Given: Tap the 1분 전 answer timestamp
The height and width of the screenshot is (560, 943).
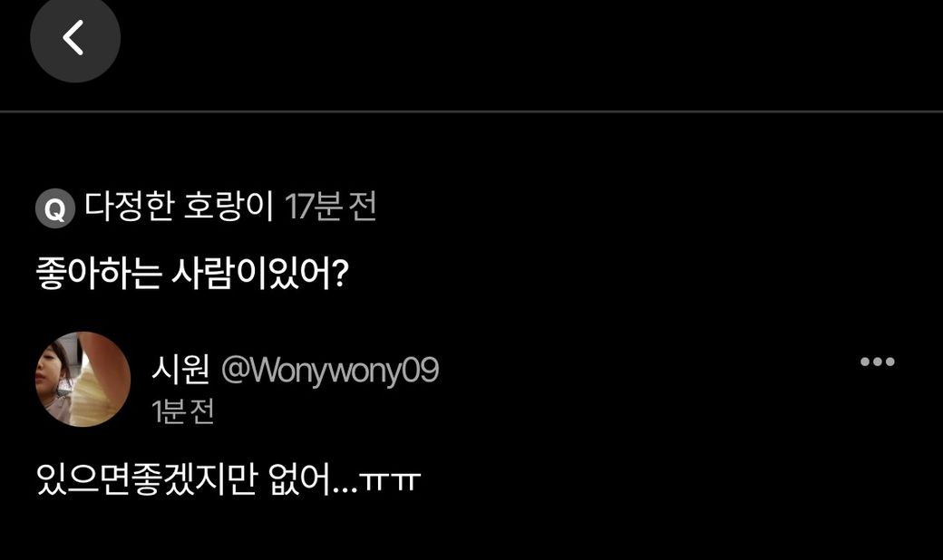Looking at the screenshot, I should pyautogui.click(x=183, y=411).
